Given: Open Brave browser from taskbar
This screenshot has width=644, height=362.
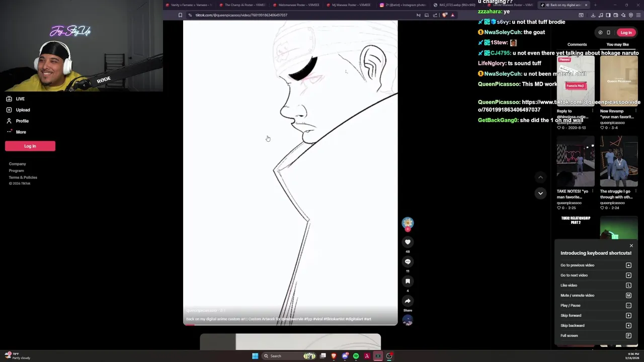Looking at the screenshot, I should [x=334, y=356].
